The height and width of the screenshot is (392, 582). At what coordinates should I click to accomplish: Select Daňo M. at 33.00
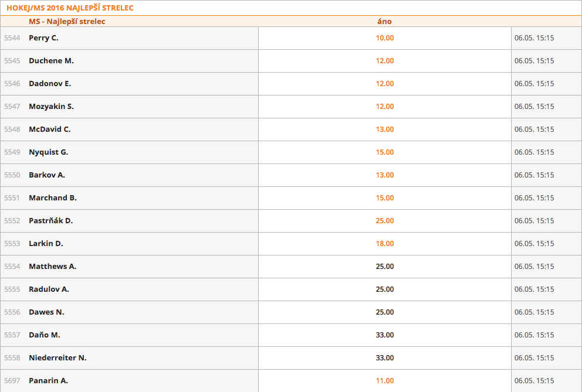tap(385, 335)
